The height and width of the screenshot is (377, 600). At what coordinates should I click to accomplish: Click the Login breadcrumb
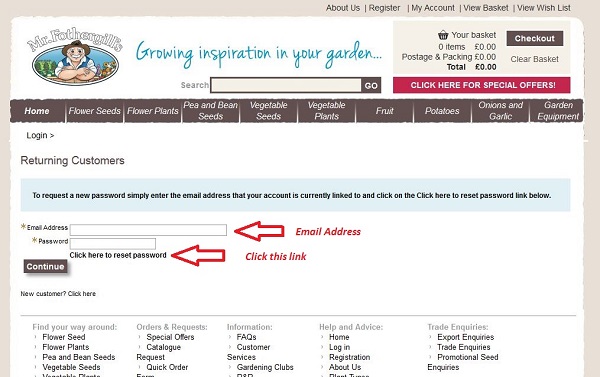pos(37,135)
